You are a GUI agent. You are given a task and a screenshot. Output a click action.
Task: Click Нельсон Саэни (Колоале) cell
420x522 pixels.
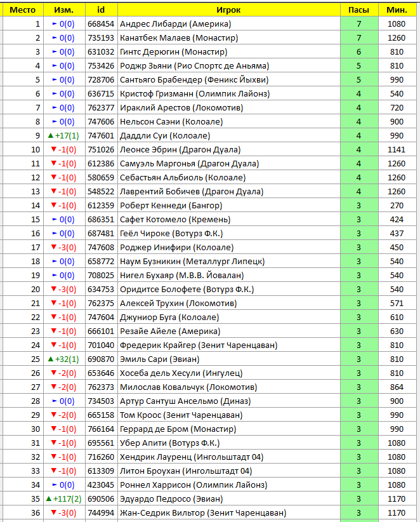pos(229,122)
